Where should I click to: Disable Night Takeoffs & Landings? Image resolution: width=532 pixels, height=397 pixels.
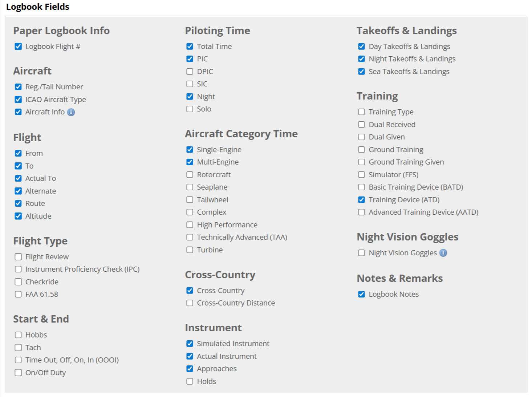pyautogui.click(x=361, y=58)
